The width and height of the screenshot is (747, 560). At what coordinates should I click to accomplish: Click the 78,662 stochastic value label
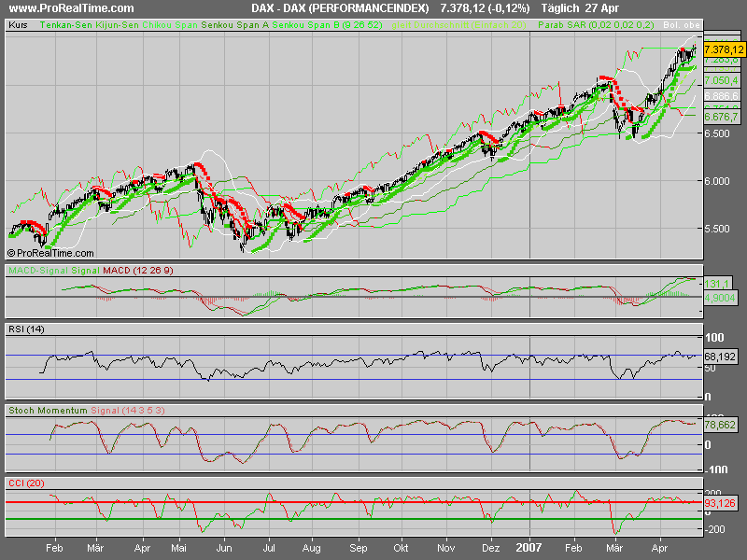[x=720, y=425]
